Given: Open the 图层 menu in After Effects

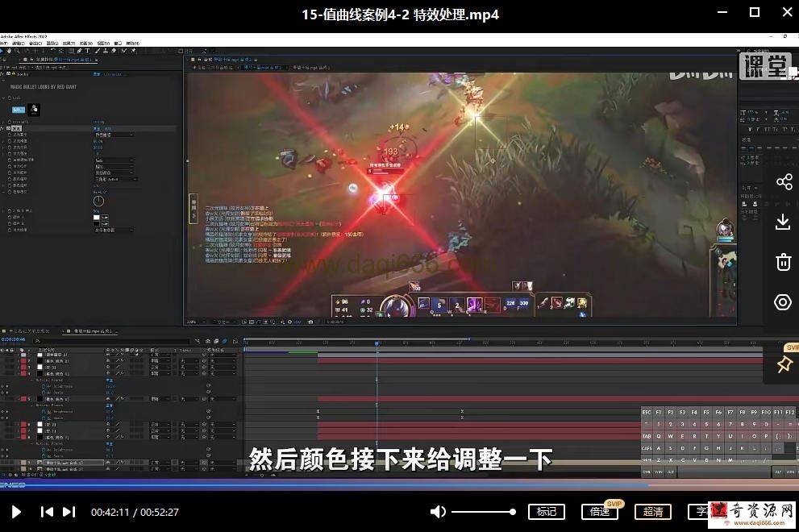Looking at the screenshot, I should point(52,44).
